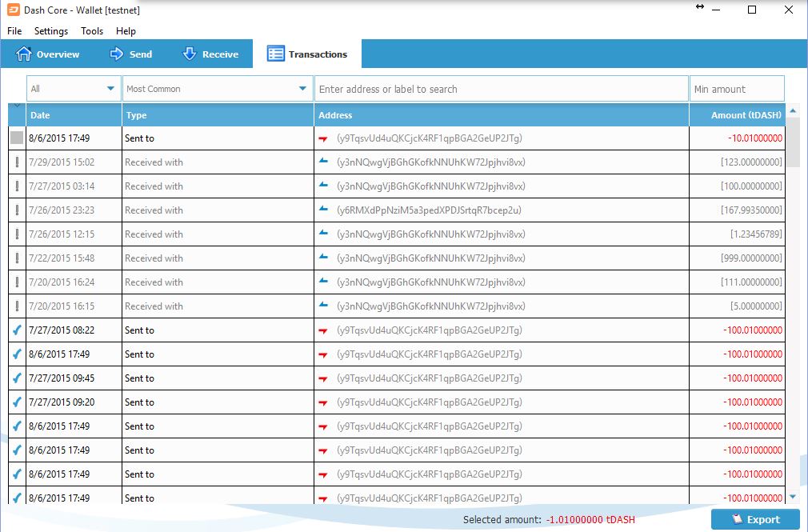Click the blue received arrow in the [1.23456789] row
This screenshot has width=808, height=532.
[323, 233]
